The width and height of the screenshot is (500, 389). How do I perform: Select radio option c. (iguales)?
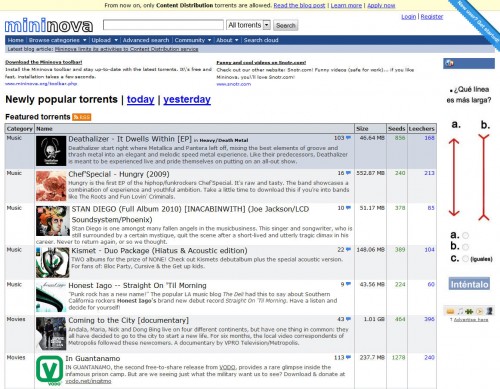[x=466, y=259]
